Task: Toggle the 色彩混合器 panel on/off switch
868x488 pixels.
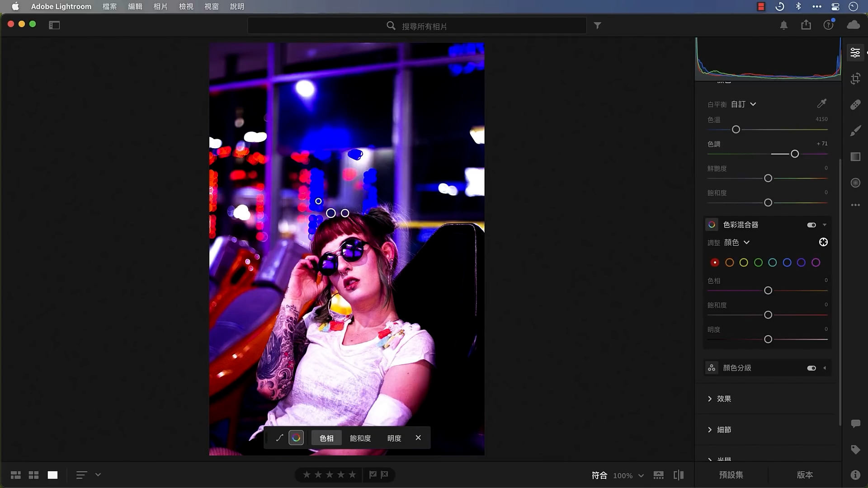Action: pos(811,225)
